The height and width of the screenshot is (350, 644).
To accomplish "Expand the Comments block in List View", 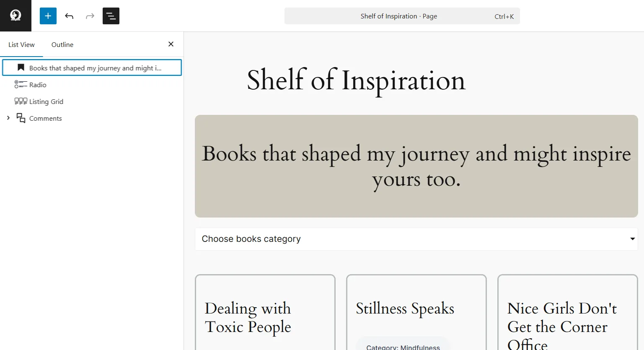I will 8,118.
